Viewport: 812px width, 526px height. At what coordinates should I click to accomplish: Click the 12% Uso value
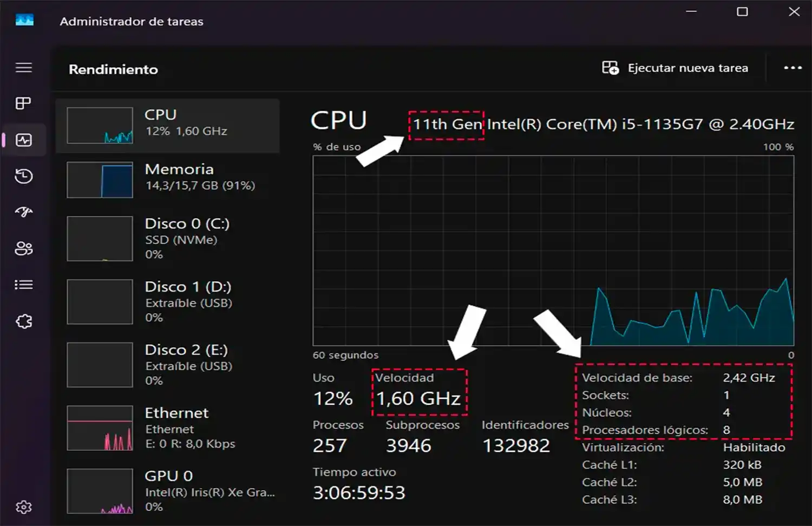tap(333, 399)
